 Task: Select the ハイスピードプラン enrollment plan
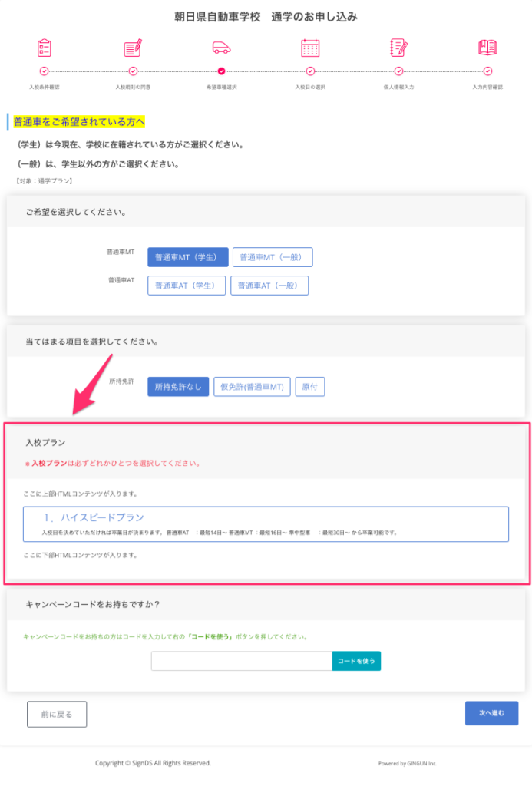pyautogui.click(x=266, y=524)
